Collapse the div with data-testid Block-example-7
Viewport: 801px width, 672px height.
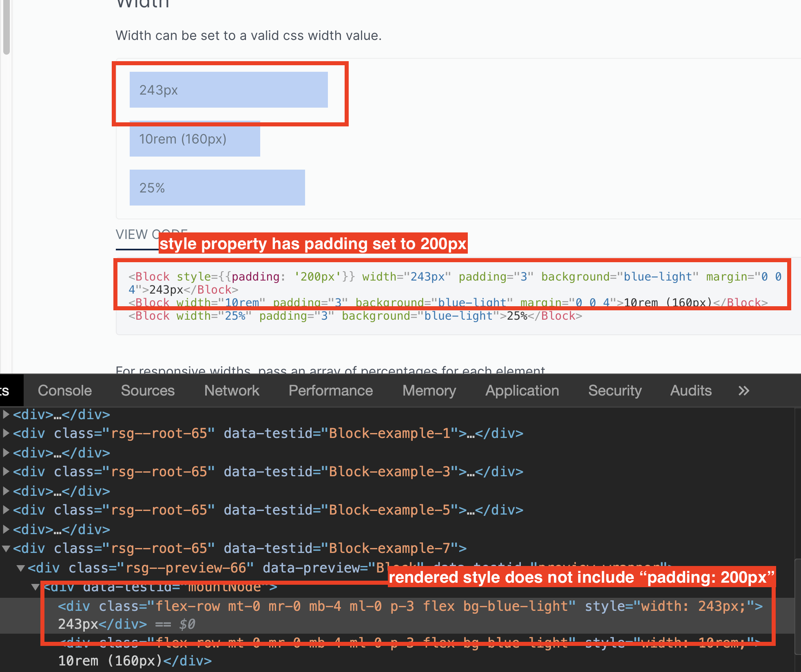tap(6, 548)
